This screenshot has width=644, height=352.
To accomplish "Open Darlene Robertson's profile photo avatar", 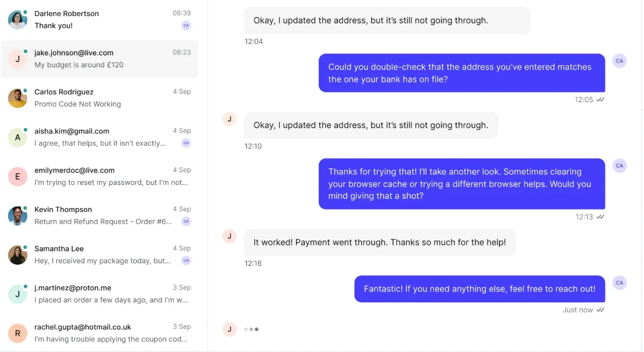I will [18, 20].
